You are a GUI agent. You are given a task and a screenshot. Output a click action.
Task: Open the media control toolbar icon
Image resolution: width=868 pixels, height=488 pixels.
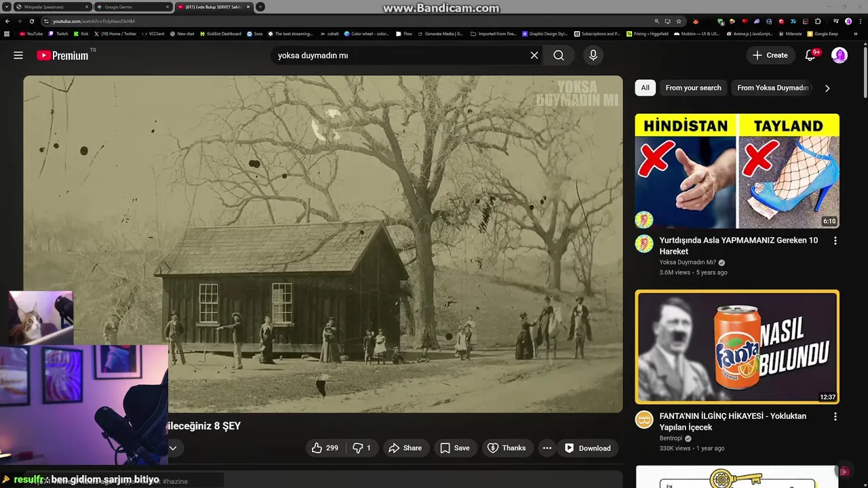click(x=835, y=21)
